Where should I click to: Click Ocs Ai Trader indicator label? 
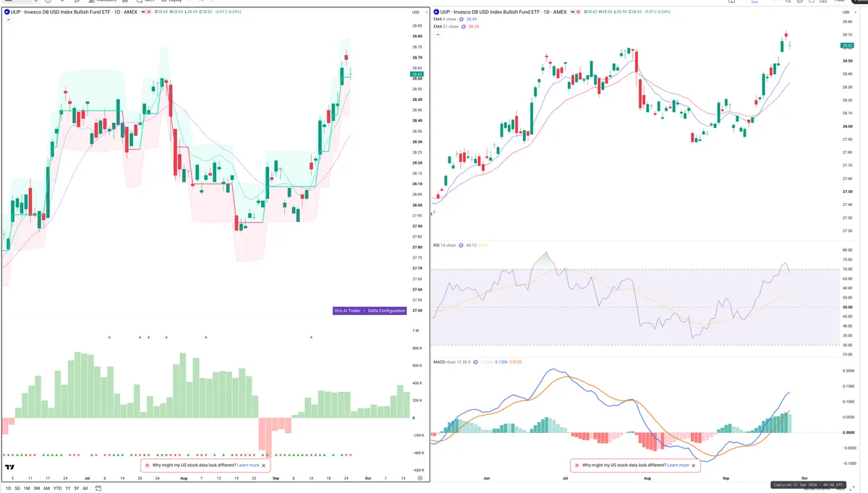[x=347, y=311]
